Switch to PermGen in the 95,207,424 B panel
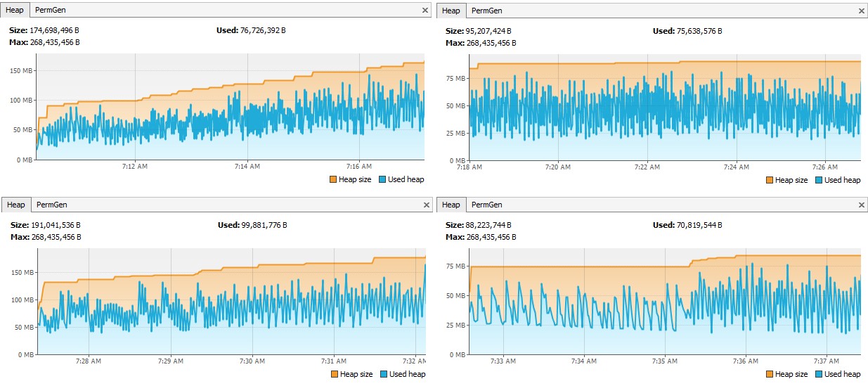Image resolution: width=868 pixels, height=386 pixels. tap(487, 11)
